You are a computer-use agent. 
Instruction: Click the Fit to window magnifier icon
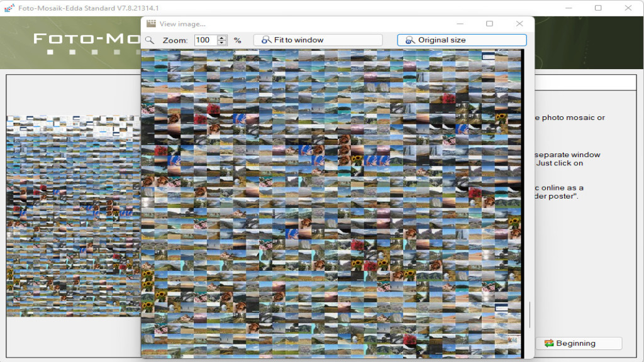point(266,40)
